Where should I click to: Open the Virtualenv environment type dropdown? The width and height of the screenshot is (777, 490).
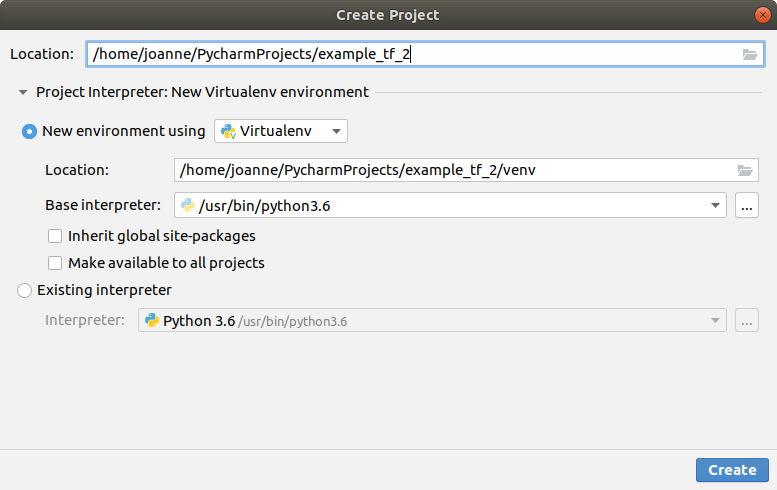281,131
